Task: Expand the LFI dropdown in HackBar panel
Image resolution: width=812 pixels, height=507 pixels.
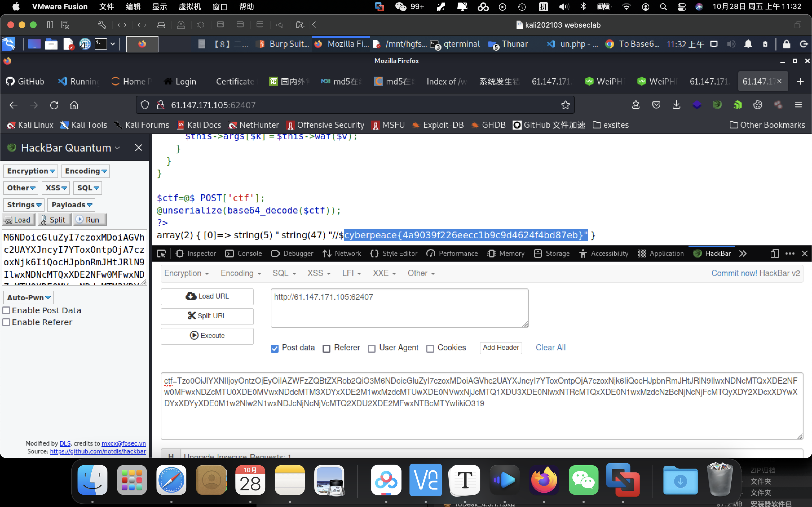Action: click(x=351, y=273)
